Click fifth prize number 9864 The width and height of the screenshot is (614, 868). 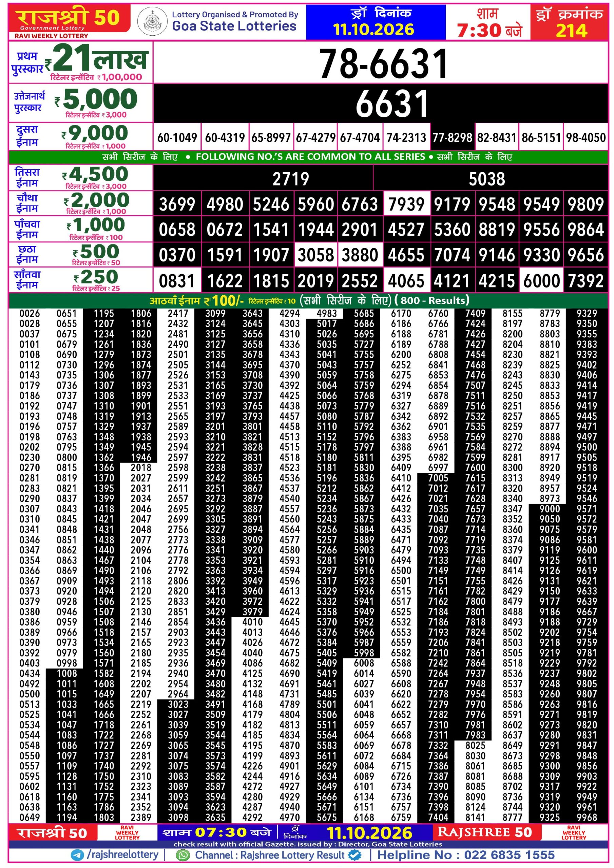pos(586,230)
